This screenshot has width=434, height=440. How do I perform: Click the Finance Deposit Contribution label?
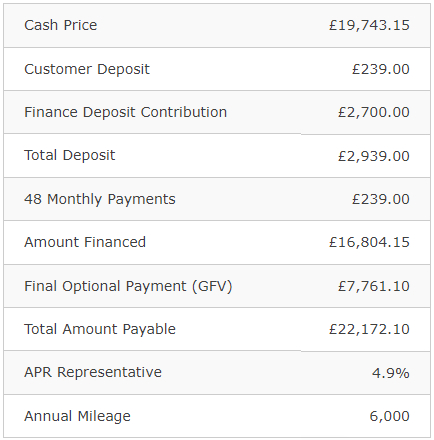[x=126, y=112]
